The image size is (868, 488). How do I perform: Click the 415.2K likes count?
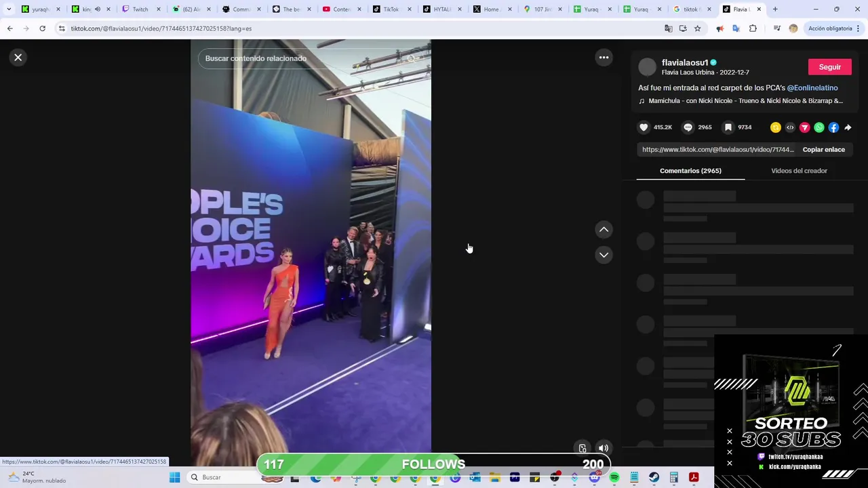pos(663,127)
